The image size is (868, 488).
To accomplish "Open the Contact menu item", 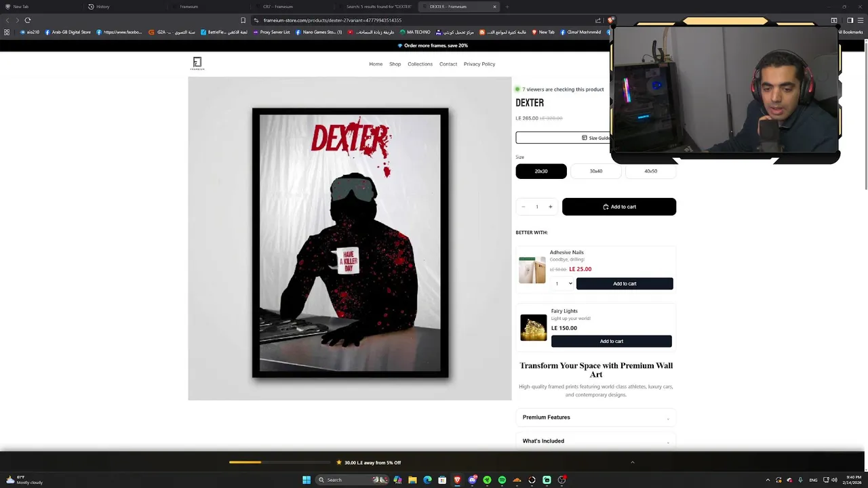I will pyautogui.click(x=448, y=64).
